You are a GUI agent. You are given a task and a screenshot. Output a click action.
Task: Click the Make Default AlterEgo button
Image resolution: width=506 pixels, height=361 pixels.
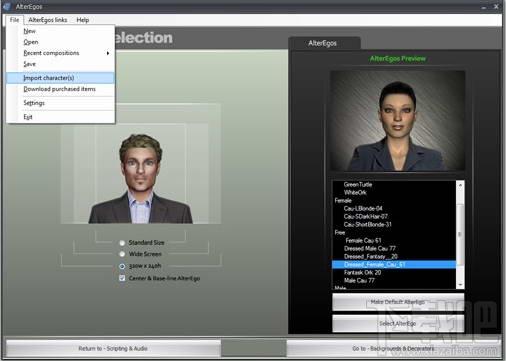(x=398, y=302)
